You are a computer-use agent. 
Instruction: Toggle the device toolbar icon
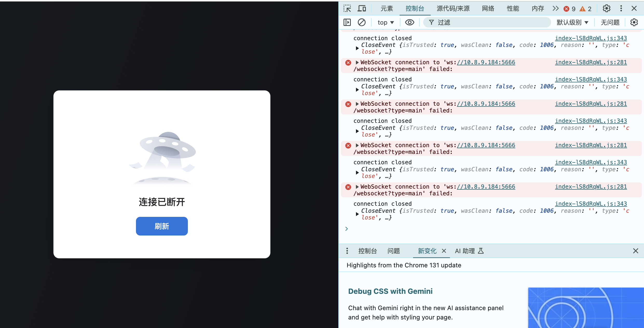tap(362, 9)
